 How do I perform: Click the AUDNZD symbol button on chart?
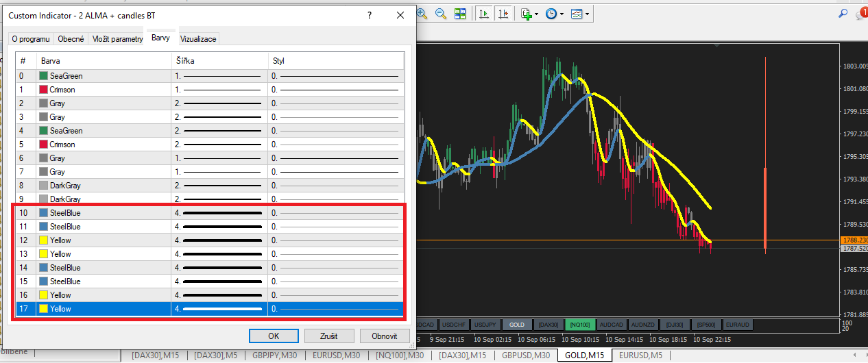pyautogui.click(x=644, y=324)
